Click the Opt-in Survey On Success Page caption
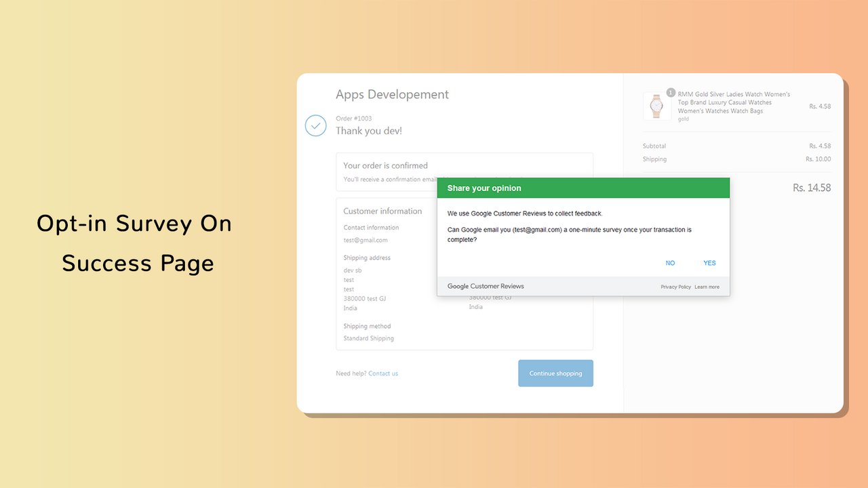The height and width of the screenshot is (488, 868). click(x=134, y=243)
